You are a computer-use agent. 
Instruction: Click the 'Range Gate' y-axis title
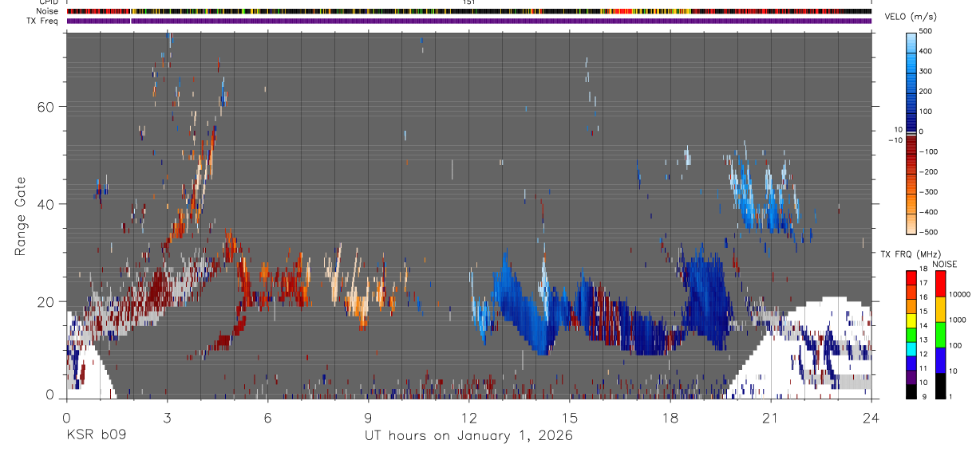[x=22, y=216]
